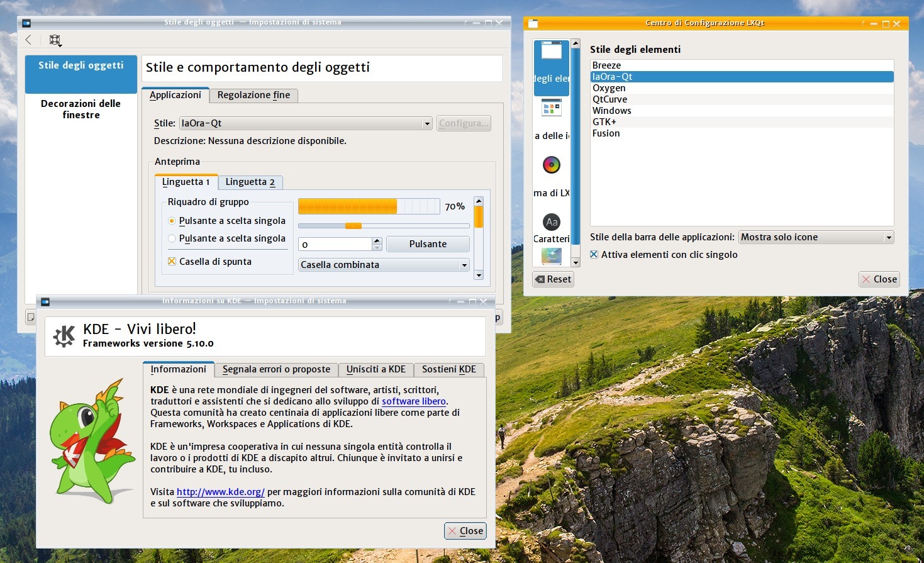Follow the software libero link
Image resolution: width=924 pixels, height=563 pixels.
coord(414,401)
